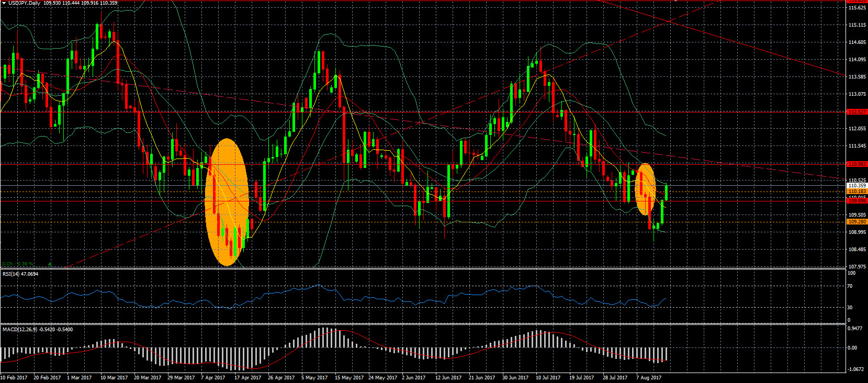Screen dimensions: 868x383
Task: Click the 112.055 price scale value
Action: 856,129
